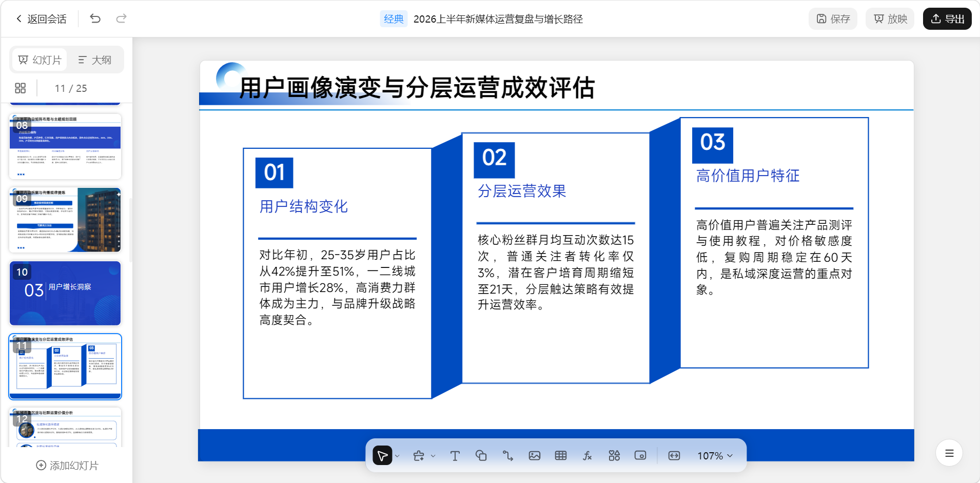
Task: Open the 107% zoom level dropdown
Action: tap(715, 456)
